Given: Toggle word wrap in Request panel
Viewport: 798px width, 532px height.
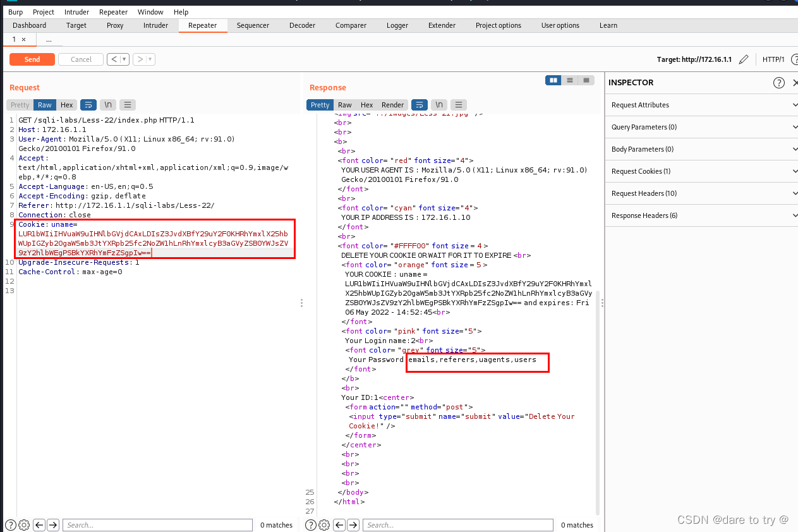Looking at the screenshot, I should [89, 105].
